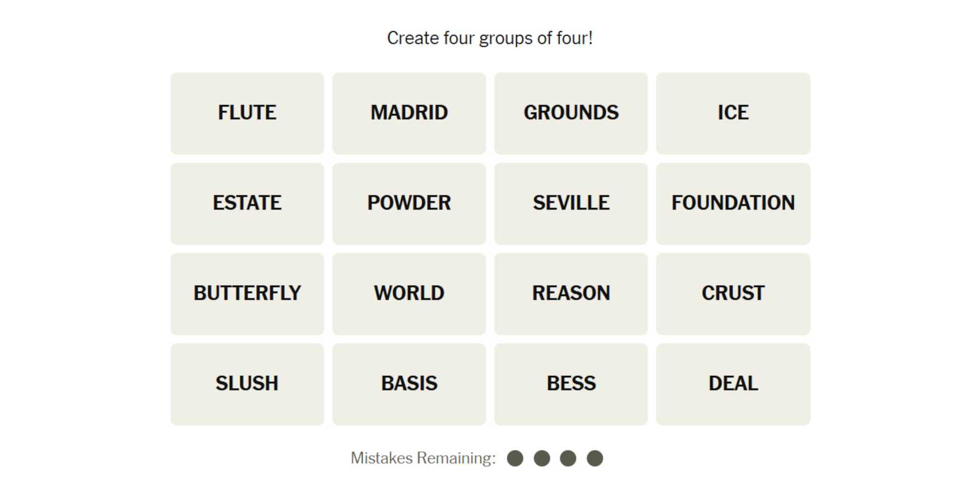The width and height of the screenshot is (980, 490).
Task: Pick the BESS word tile
Action: point(571,384)
